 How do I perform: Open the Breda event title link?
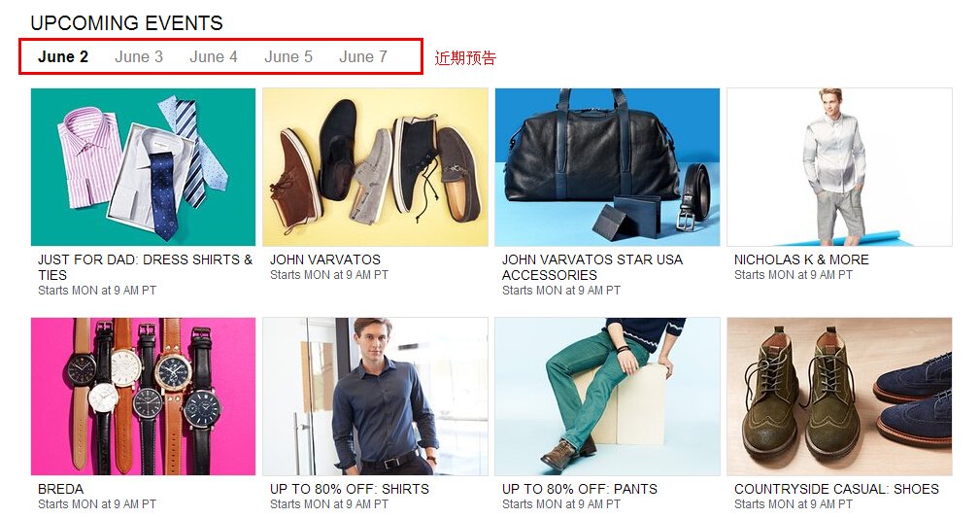coord(60,489)
